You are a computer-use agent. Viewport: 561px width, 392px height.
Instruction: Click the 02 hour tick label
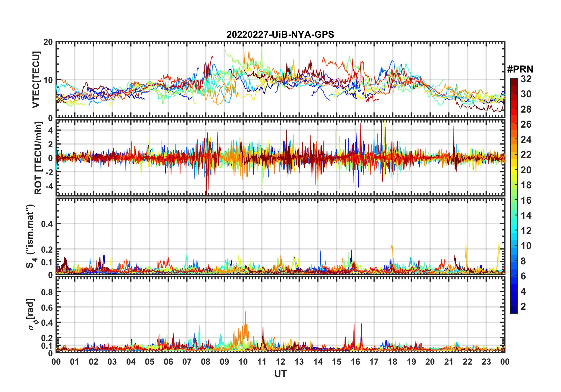coord(93,362)
